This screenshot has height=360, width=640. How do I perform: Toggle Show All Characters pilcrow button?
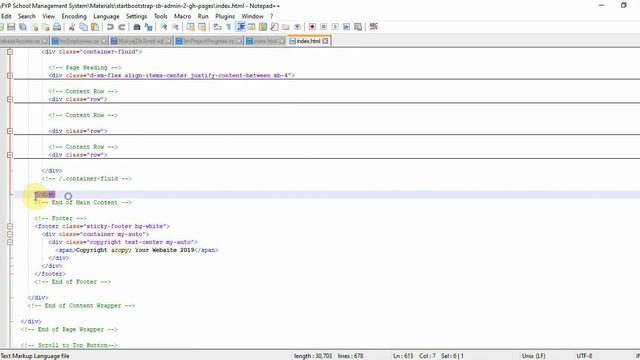click(229, 27)
